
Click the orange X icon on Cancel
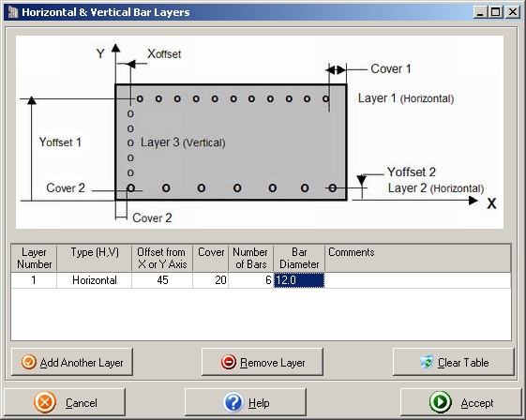click(45, 402)
